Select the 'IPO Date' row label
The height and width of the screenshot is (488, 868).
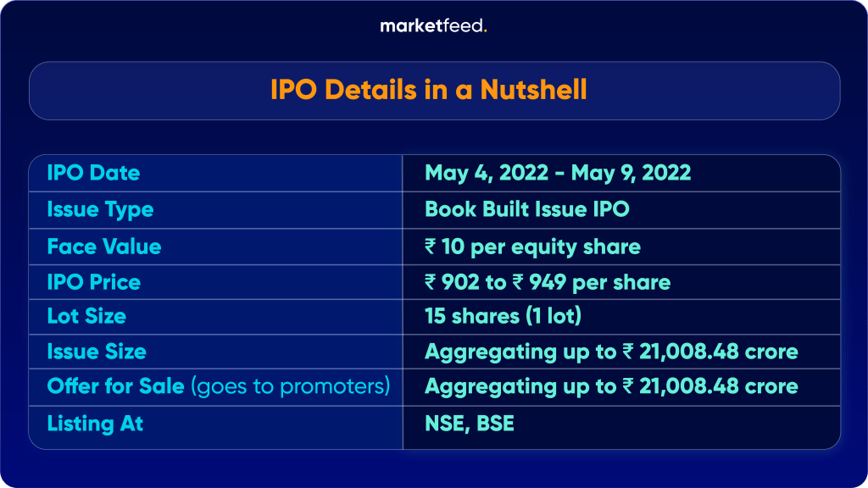(x=93, y=173)
